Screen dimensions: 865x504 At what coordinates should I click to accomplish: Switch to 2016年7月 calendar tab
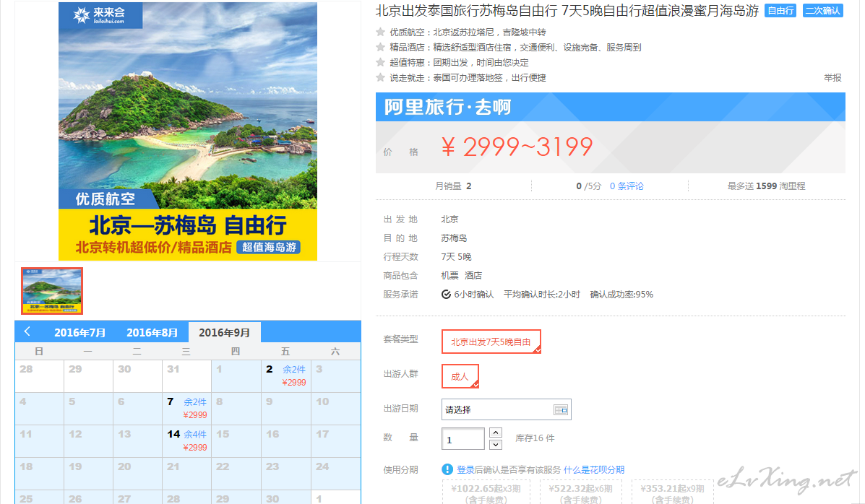pos(79,332)
